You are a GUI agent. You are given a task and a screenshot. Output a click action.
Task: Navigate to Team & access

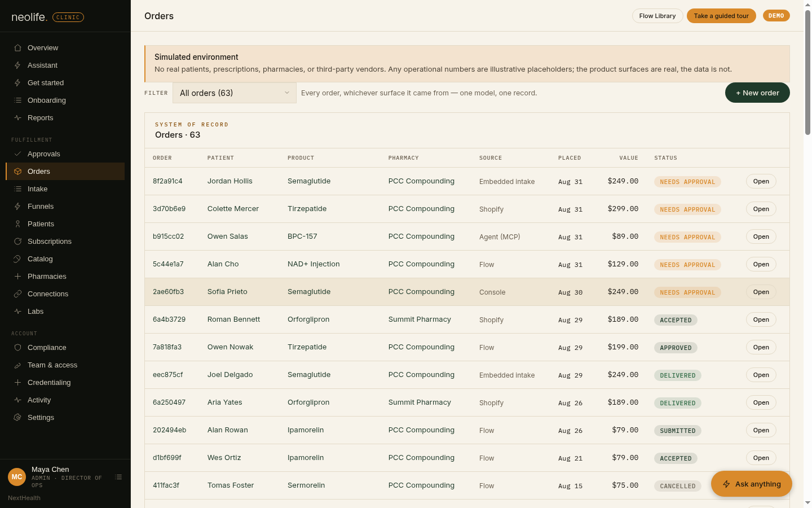(65, 365)
